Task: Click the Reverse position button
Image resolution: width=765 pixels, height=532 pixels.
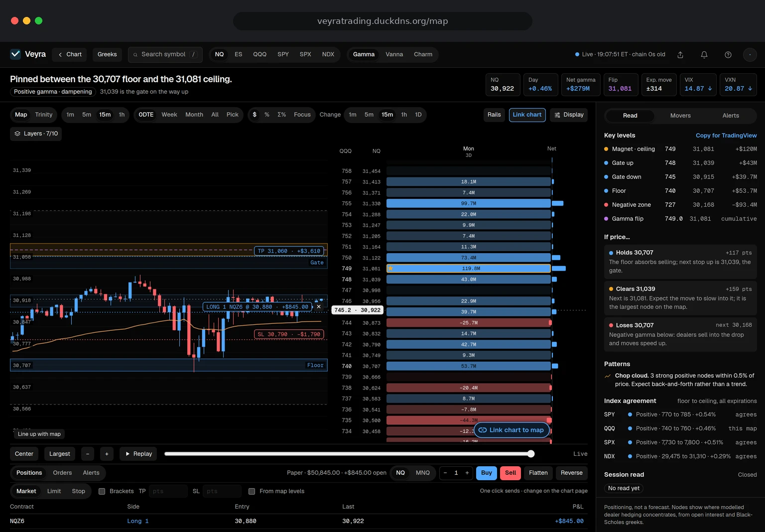Action: coord(572,473)
